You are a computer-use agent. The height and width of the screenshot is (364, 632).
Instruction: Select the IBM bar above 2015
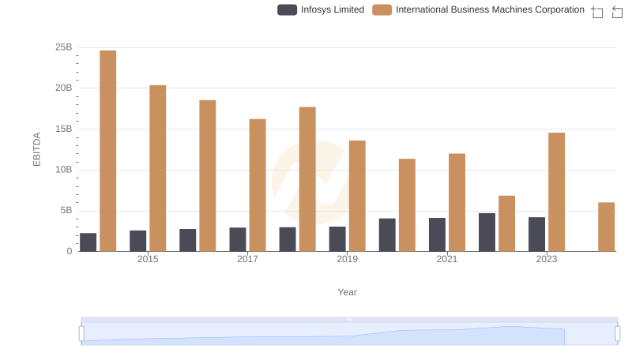pos(157,168)
